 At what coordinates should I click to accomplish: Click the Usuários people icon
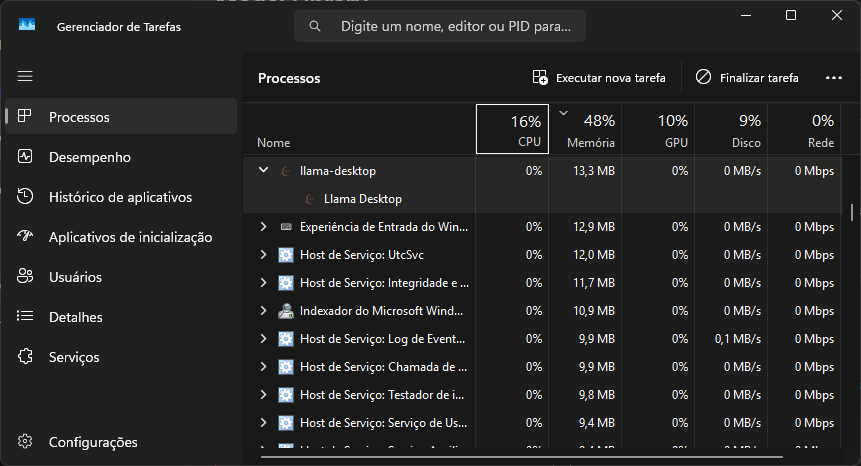pyautogui.click(x=25, y=276)
